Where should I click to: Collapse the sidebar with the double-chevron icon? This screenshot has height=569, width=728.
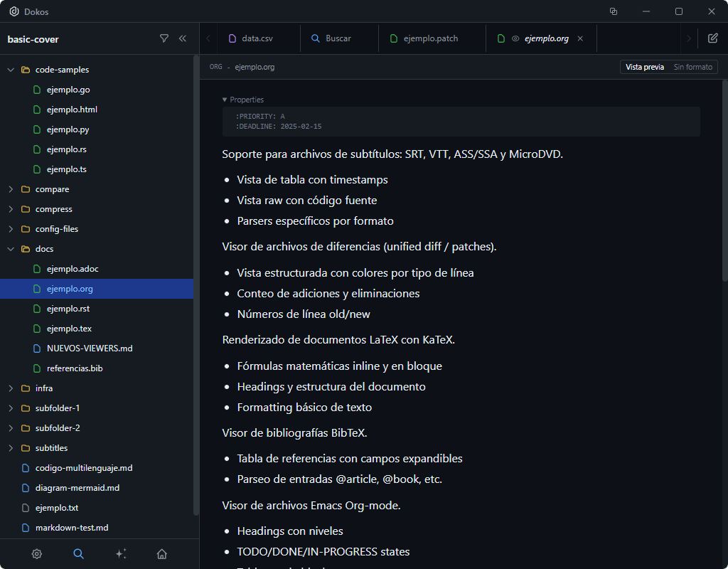[183, 39]
